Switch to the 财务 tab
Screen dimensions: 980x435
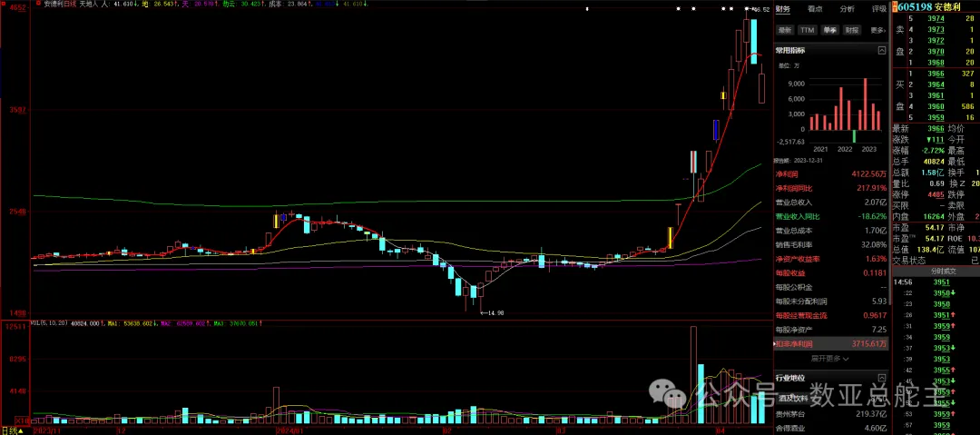point(782,9)
